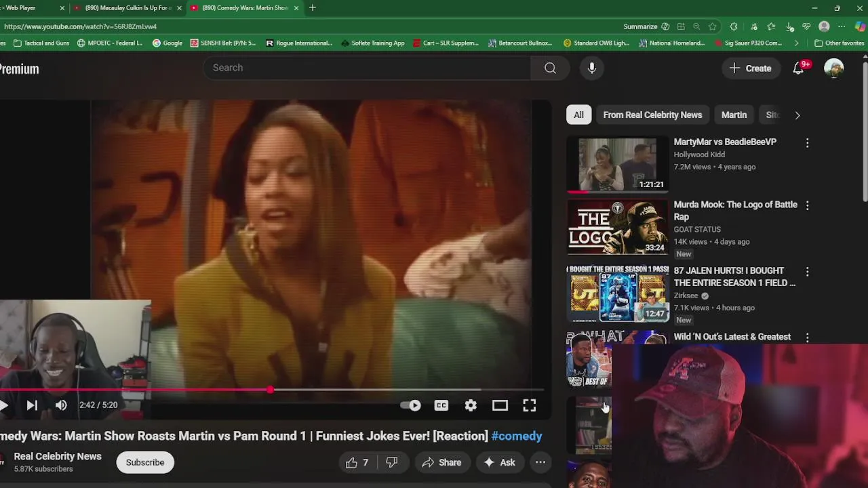The height and width of the screenshot is (488, 868).
Task: Toggle closed captions
Action: 441,405
